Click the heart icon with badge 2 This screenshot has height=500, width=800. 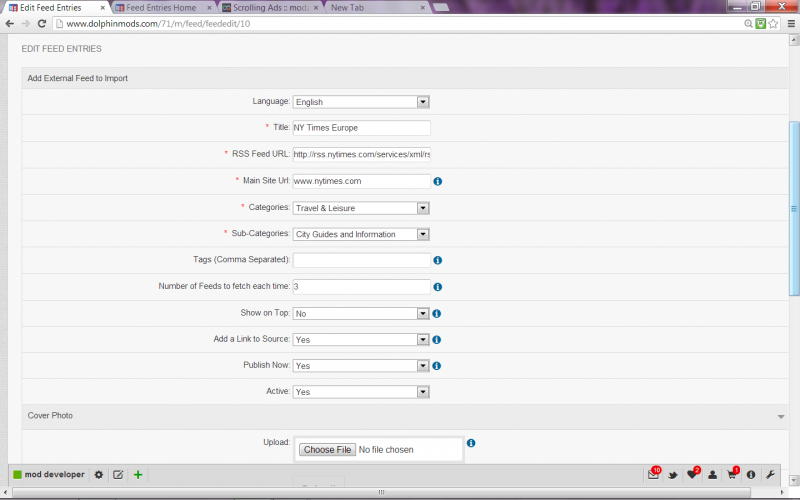pyautogui.click(x=692, y=474)
